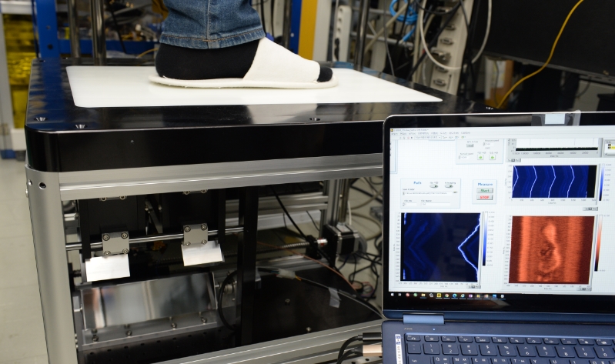Open the second (Edit) menu in LabVIEW menu bar
This screenshot has height=364, width=615.
tap(403, 133)
